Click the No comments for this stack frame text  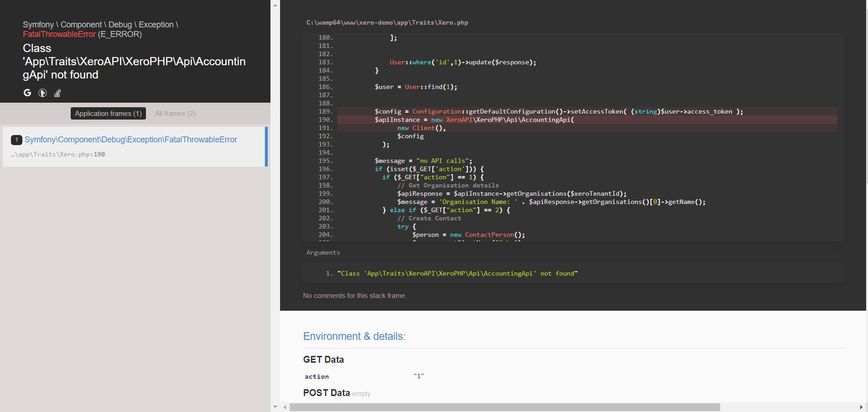coord(355,296)
